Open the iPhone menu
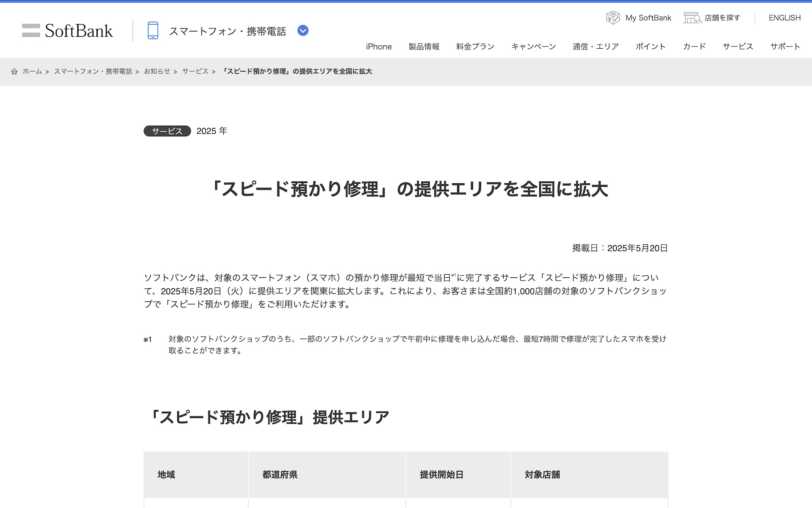Screen dimensions: 812x508 point(379,47)
